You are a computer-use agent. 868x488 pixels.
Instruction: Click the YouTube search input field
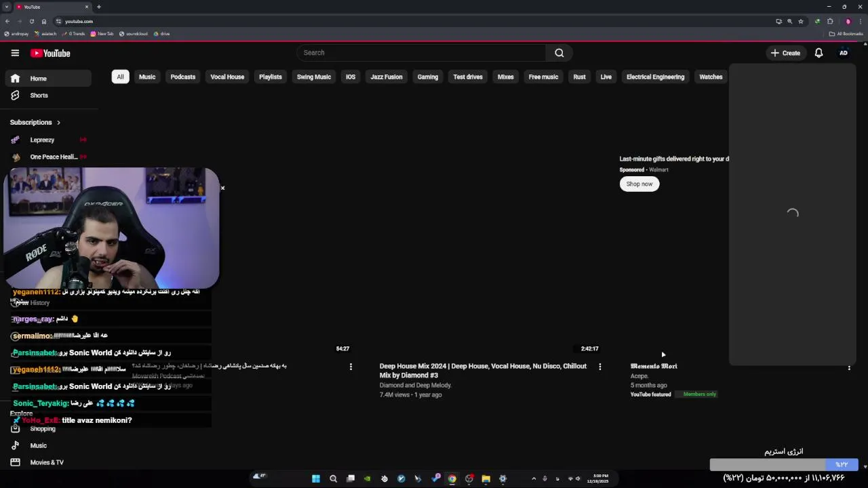[x=421, y=53]
